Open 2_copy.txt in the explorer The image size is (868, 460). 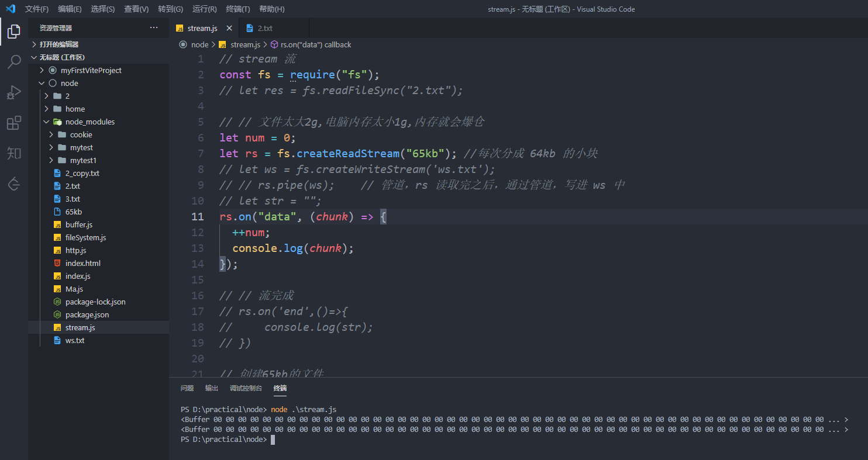click(98, 173)
